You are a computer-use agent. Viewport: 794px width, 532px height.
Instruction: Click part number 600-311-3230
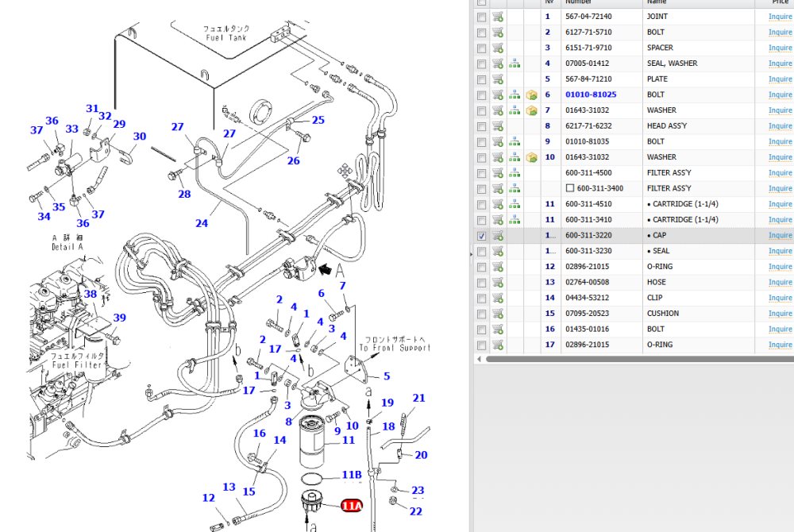tap(588, 251)
